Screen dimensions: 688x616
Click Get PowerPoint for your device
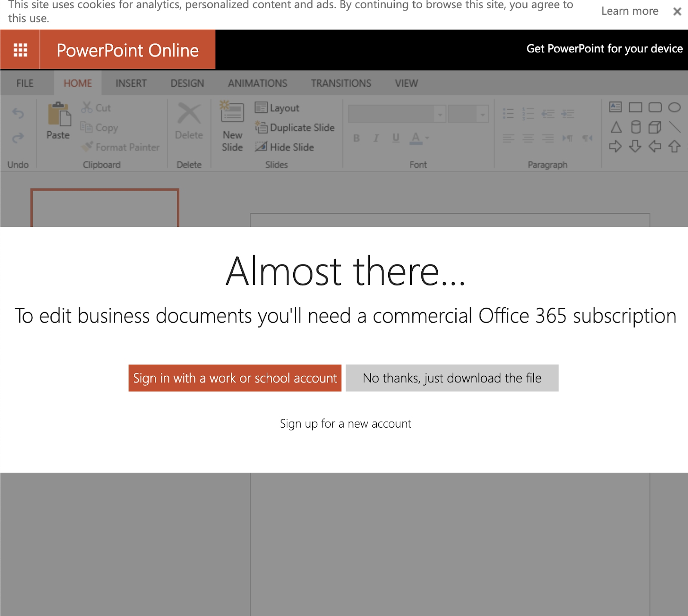(x=605, y=49)
